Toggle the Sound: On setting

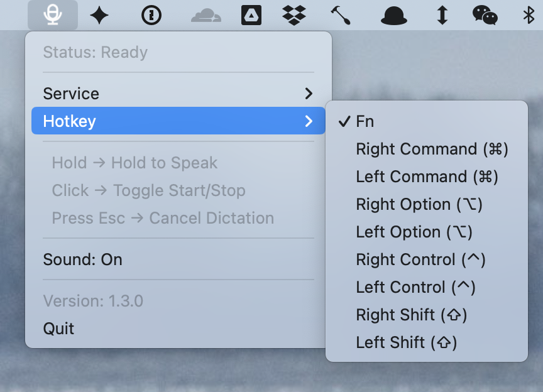tap(82, 259)
